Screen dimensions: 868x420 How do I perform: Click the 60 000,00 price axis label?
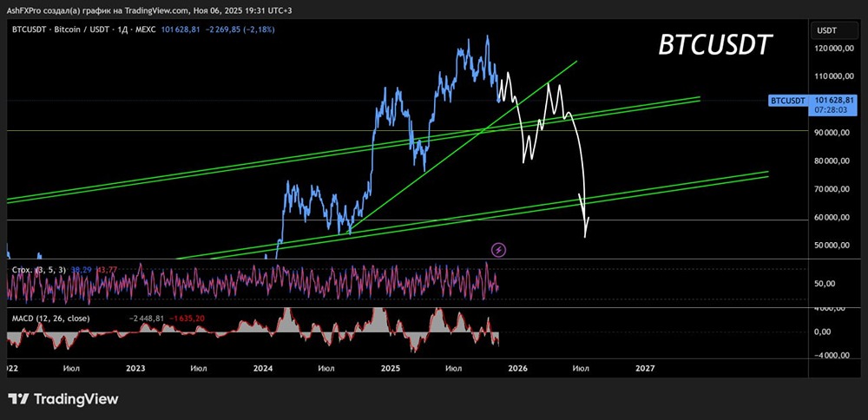[832, 218]
